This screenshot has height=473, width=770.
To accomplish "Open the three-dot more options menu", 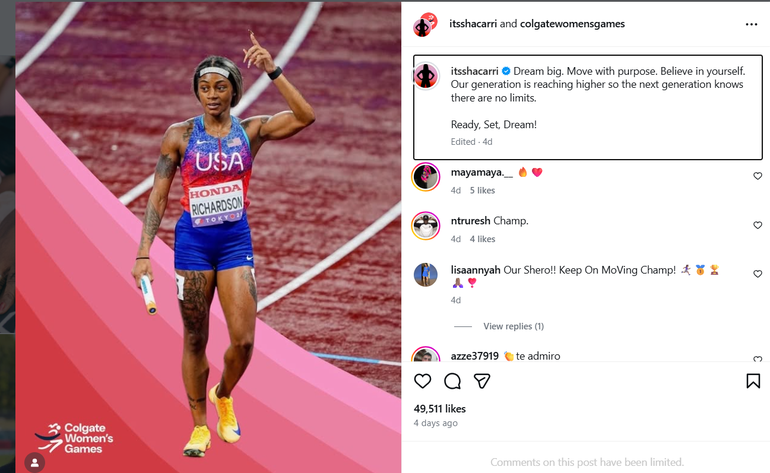I will point(751,24).
